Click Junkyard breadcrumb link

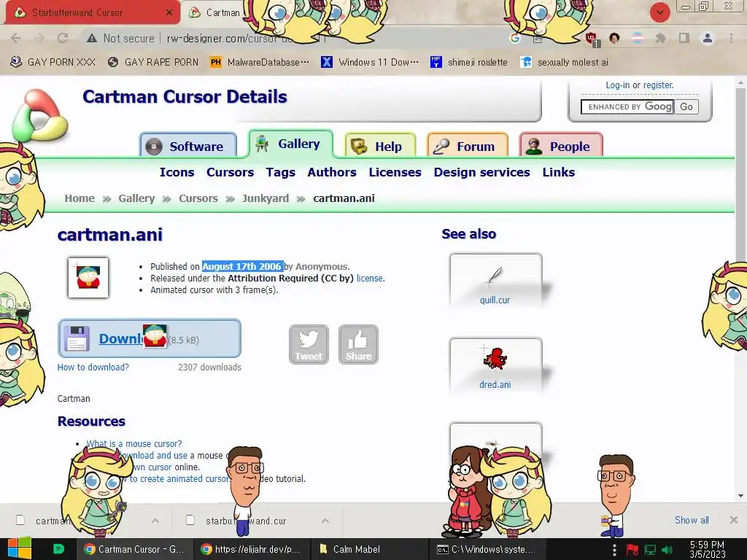(x=265, y=198)
